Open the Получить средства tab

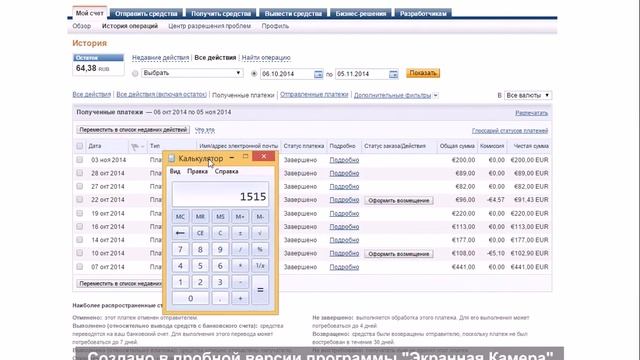(221, 13)
